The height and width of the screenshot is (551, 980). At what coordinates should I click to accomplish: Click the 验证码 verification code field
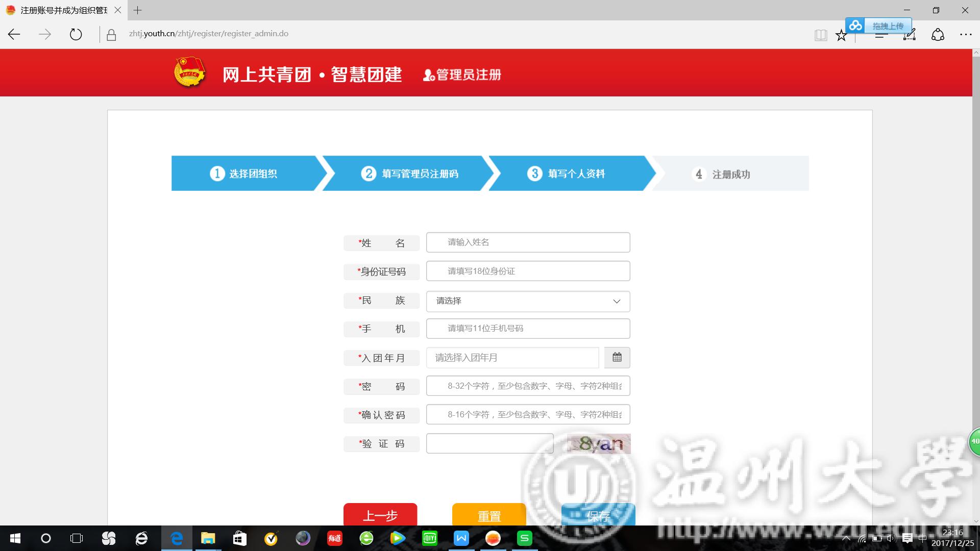tap(489, 443)
